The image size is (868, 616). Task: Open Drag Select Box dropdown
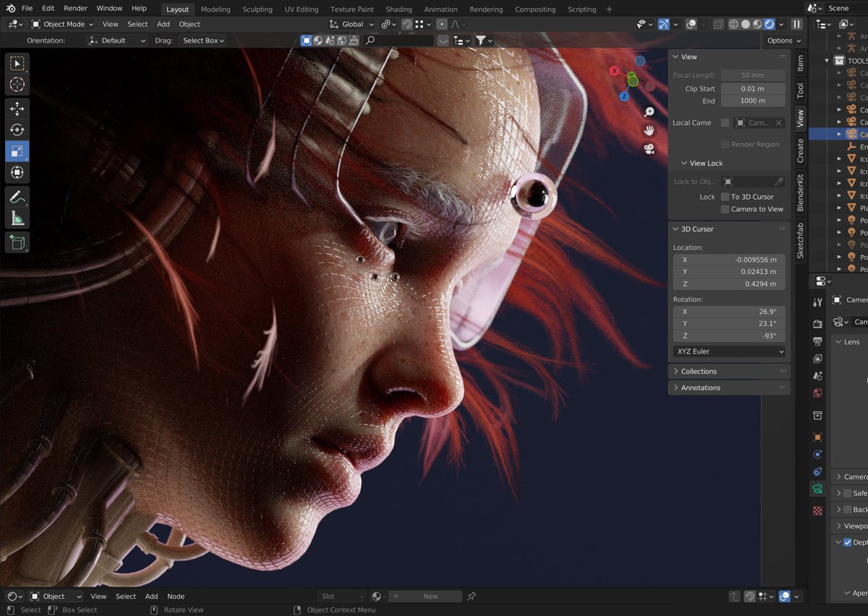(203, 40)
